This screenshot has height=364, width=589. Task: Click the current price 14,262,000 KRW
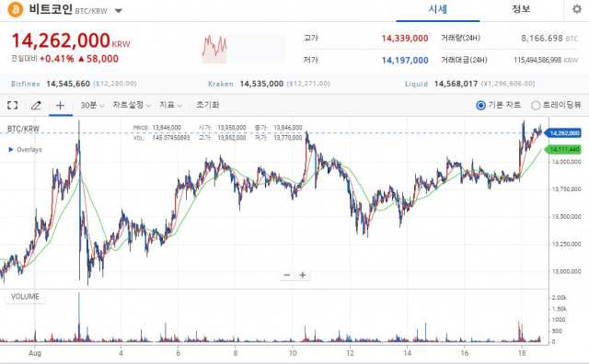[x=71, y=40]
